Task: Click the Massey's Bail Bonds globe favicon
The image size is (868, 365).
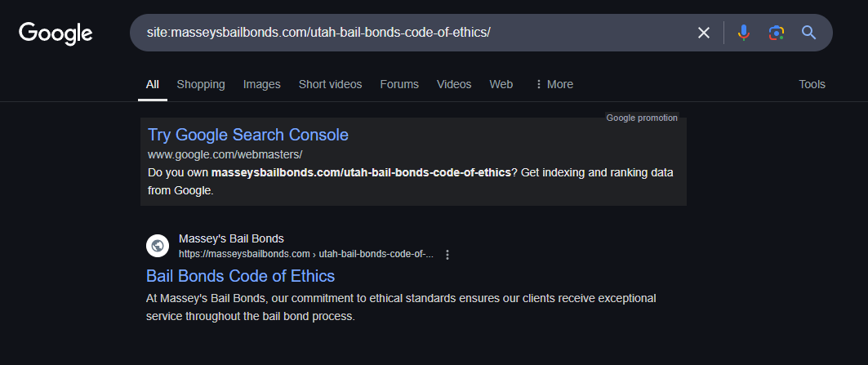Action: coord(158,245)
